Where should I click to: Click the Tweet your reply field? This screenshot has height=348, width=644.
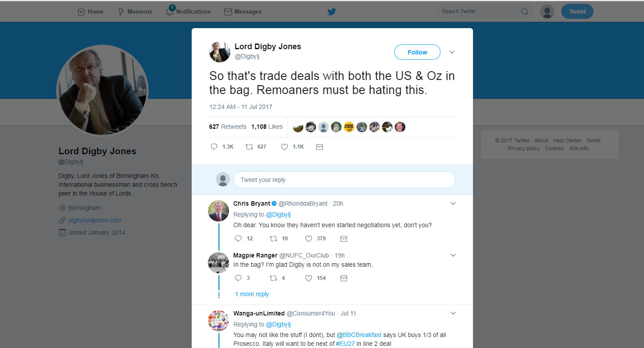[x=344, y=180]
